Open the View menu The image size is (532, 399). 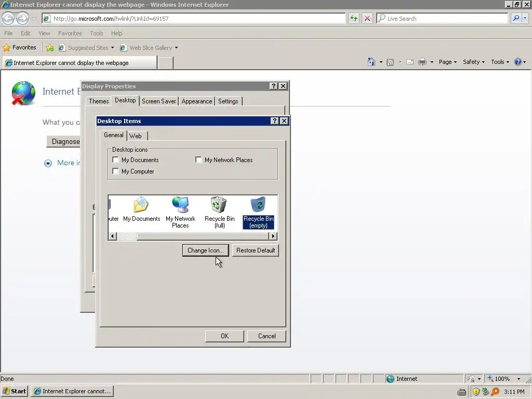[44, 33]
